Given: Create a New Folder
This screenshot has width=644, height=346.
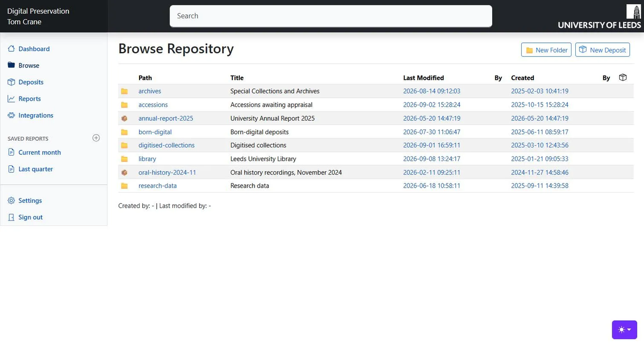Looking at the screenshot, I should click(x=546, y=50).
